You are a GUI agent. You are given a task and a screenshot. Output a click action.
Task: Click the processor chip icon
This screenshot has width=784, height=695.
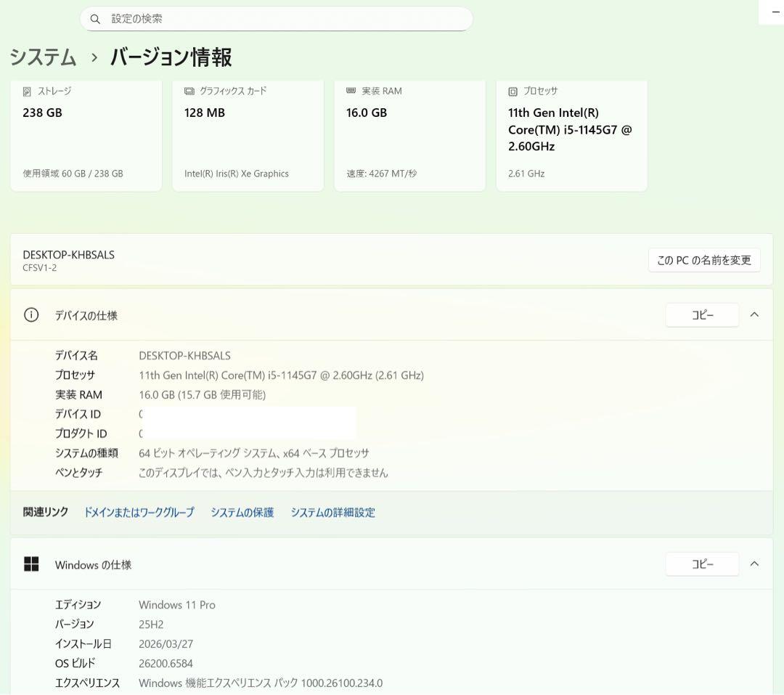pos(513,92)
